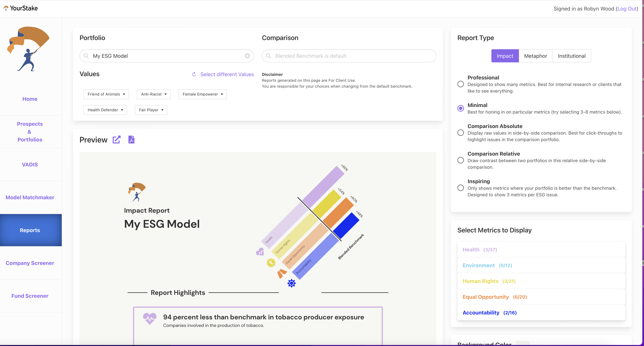This screenshot has height=346, width=644.
Task: Click the purple heart Health icon in chart
Action: (260, 252)
